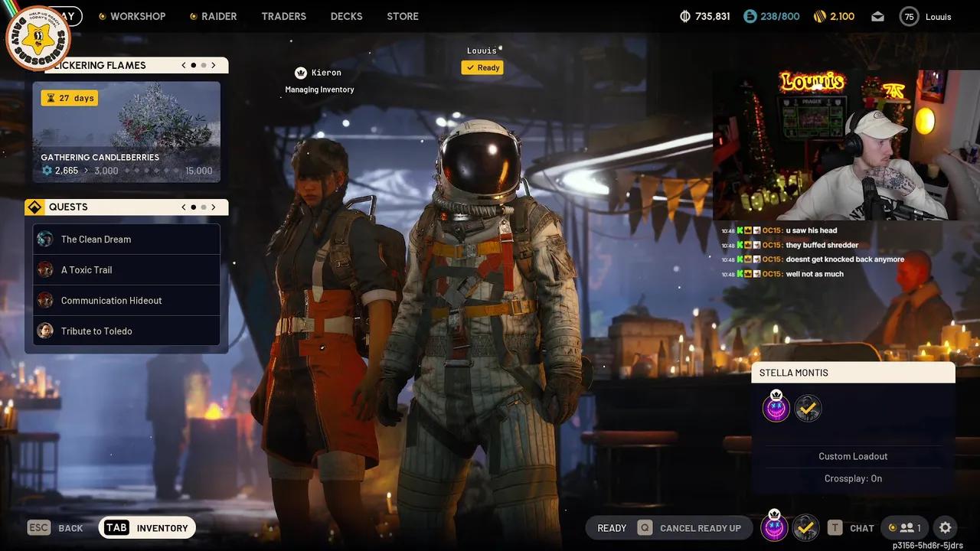Select the quest A Toxic Trail
The height and width of the screenshot is (551, 980).
87,269
